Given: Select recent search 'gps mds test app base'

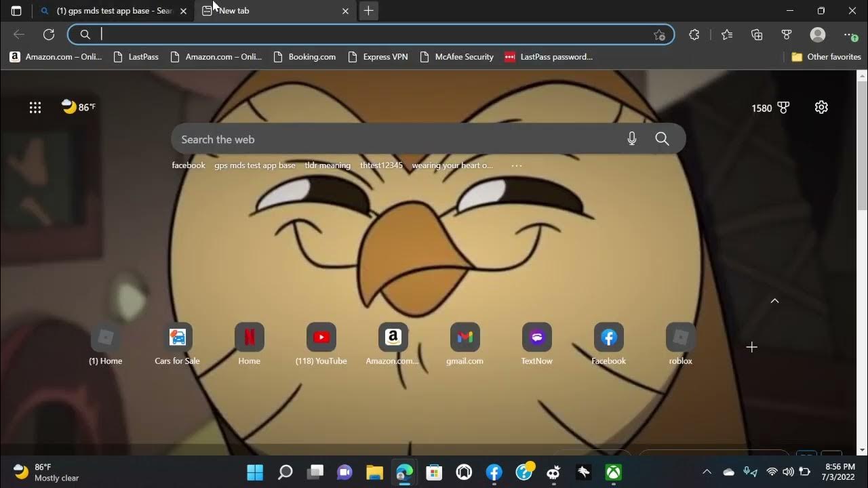Looking at the screenshot, I should (255, 165).
